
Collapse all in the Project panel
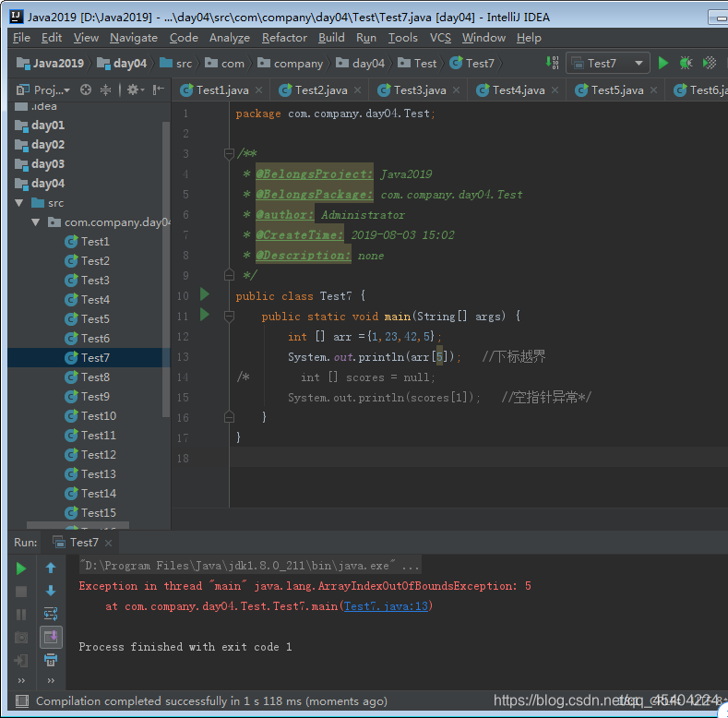tap(106, 90)
